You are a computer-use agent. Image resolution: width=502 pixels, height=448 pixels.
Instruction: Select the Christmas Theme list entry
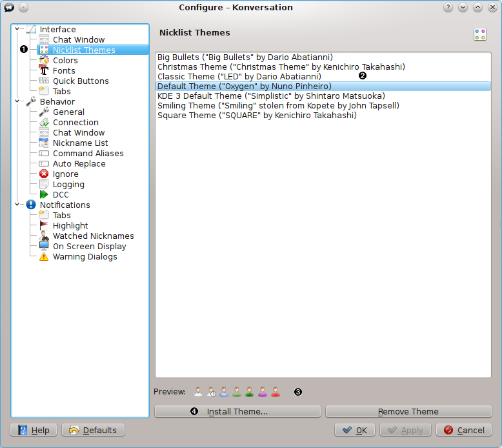tap(281, 66)
